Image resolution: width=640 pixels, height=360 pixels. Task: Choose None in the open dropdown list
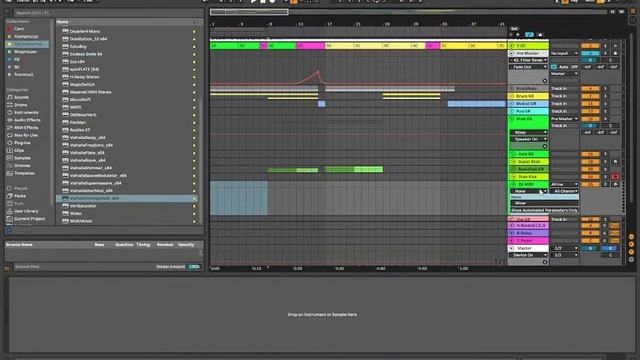[x=544, y=197]
